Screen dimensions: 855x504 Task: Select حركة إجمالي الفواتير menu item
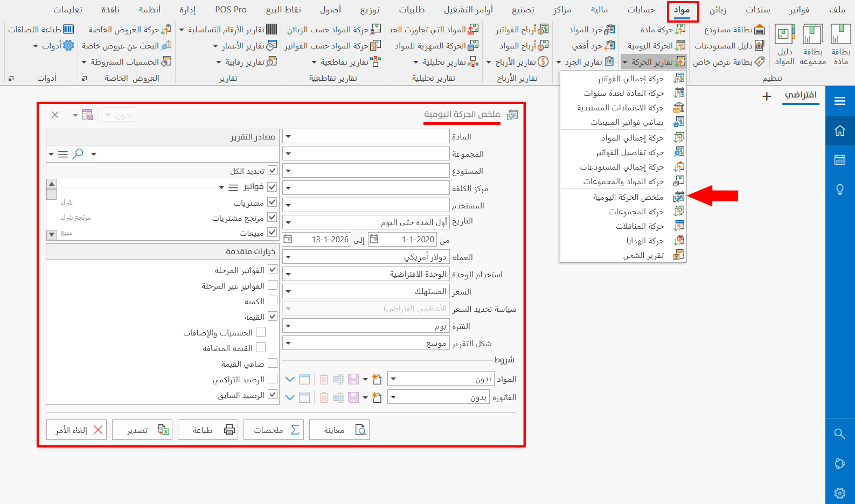(x=623, y=79)
